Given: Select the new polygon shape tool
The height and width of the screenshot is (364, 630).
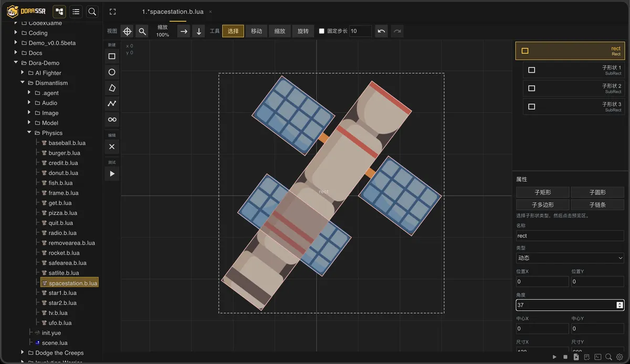Looking at the screenshot, I should point(112,88).
